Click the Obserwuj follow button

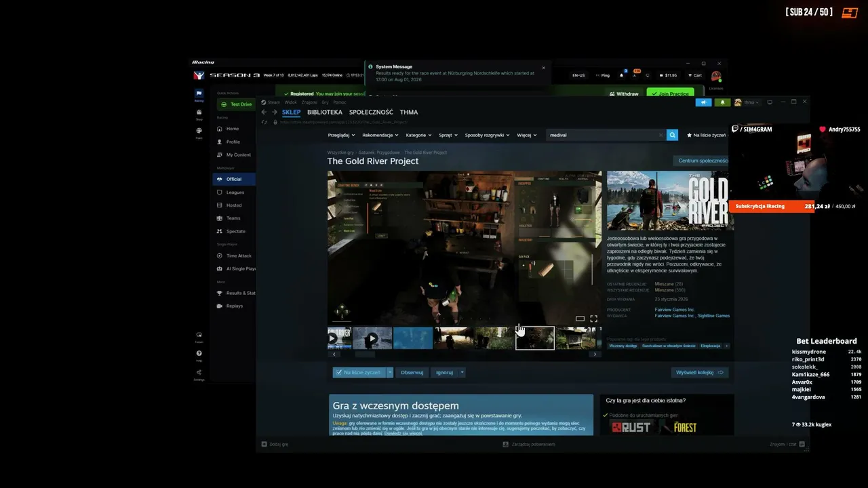412,372
